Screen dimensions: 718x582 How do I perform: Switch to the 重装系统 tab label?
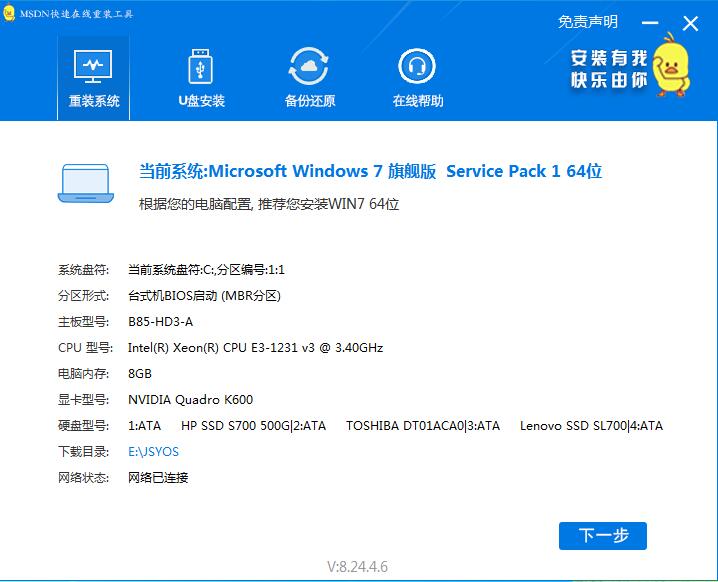(x=94, y=101)
